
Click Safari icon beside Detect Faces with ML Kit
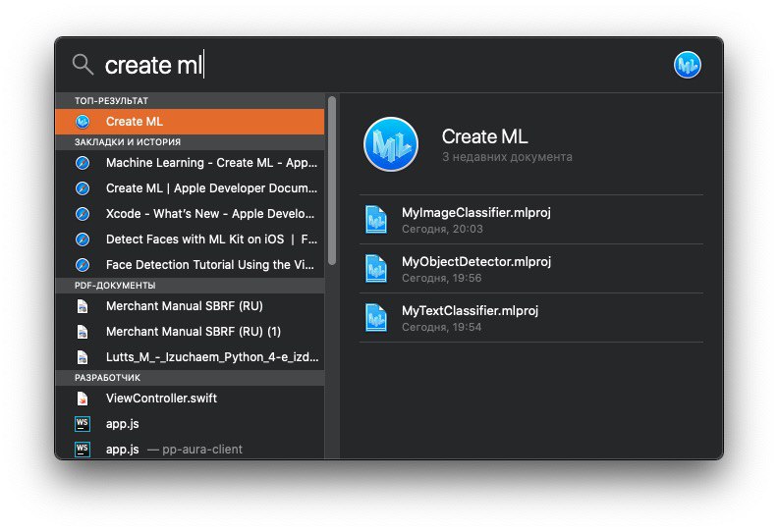[x=83, y=239]
